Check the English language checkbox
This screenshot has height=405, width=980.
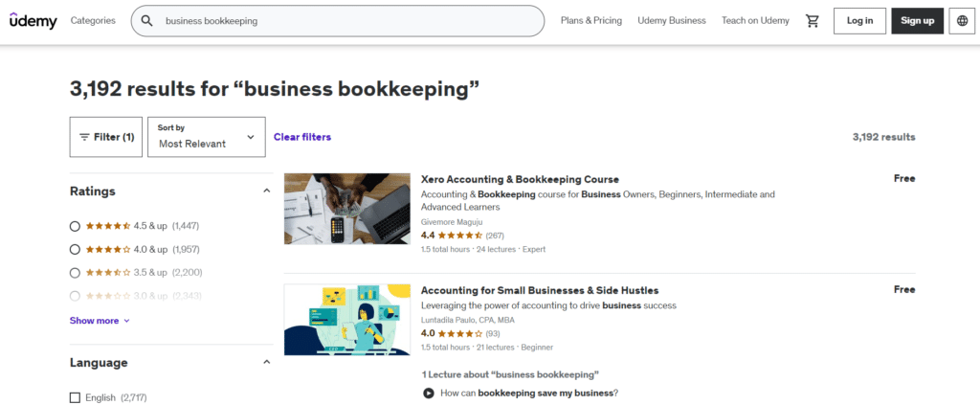tap(75, 397)
